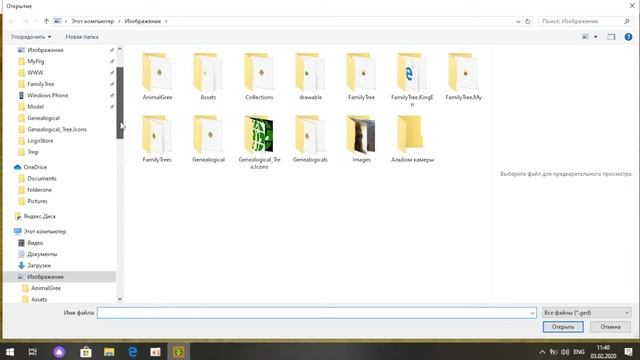Image resolution: width=640 pixels, height=360 pixels.
Task: Select LogoStore in navigation pane
Action: [40, 141]
